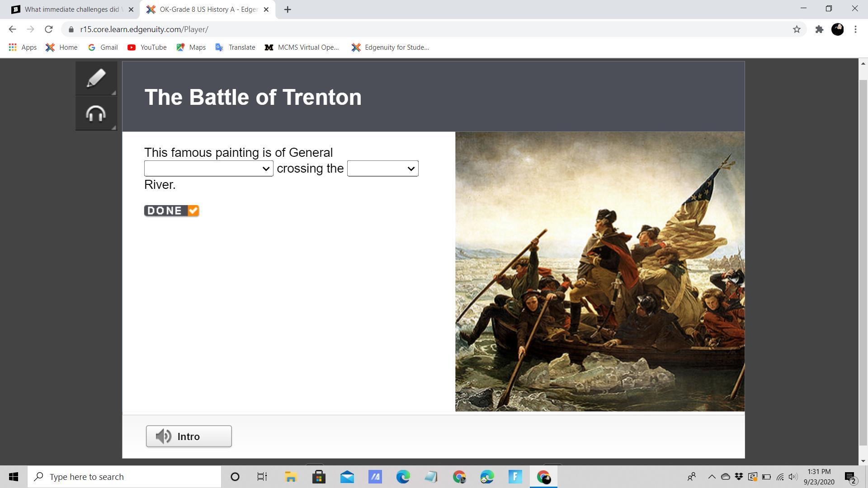Bookmark this page with star icon
The width and height of the screenshot is (868, 488).
point(797,29)
